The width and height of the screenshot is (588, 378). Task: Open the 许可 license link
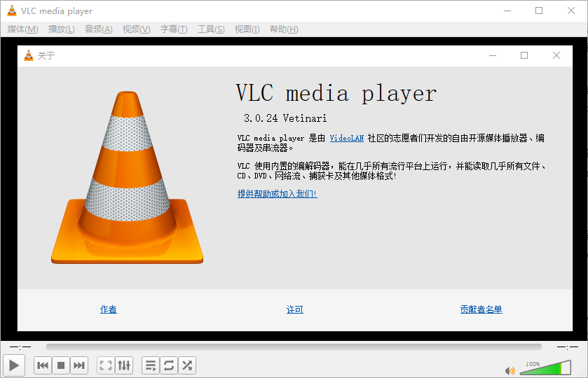(295, 309)
